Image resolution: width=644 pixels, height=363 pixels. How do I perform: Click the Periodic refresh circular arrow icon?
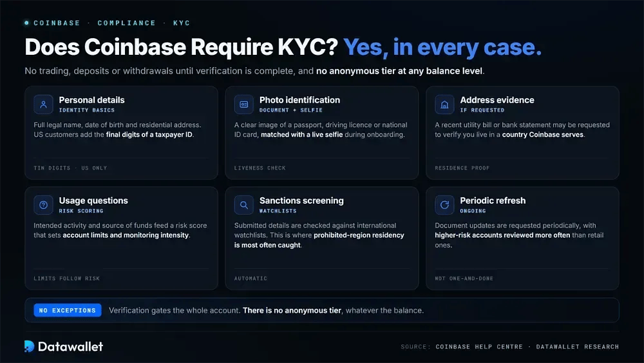click(x=444, y=205)
